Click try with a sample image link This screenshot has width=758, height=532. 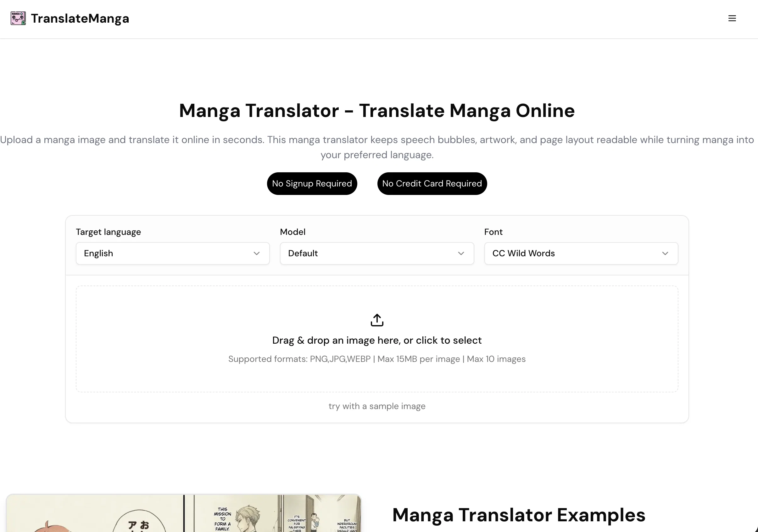pyautogui.click(x=377, y=406)
